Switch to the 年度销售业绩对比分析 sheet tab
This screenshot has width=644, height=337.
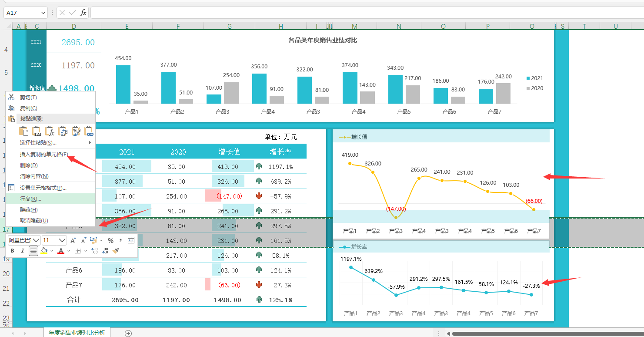(x=77, y=333)
